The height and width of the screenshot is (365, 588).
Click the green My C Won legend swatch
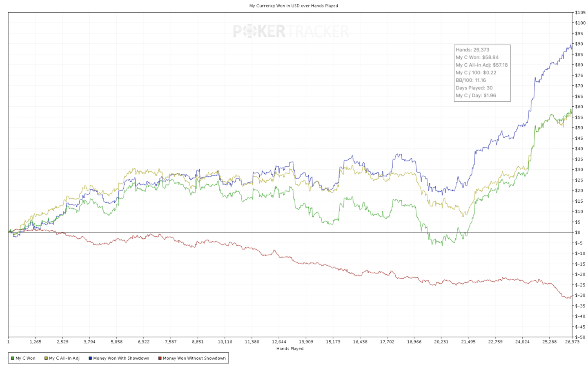[x=13, y=358]
